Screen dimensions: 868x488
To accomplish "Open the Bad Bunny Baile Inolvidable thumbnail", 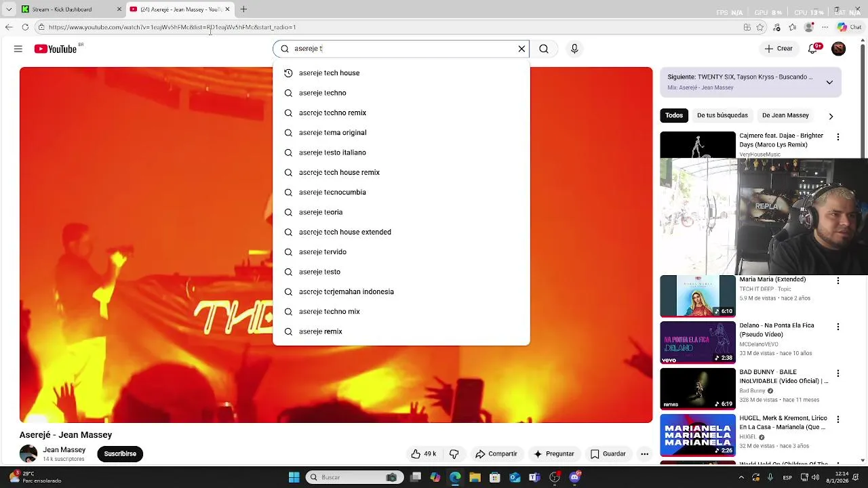I will [x=698, y=389].
